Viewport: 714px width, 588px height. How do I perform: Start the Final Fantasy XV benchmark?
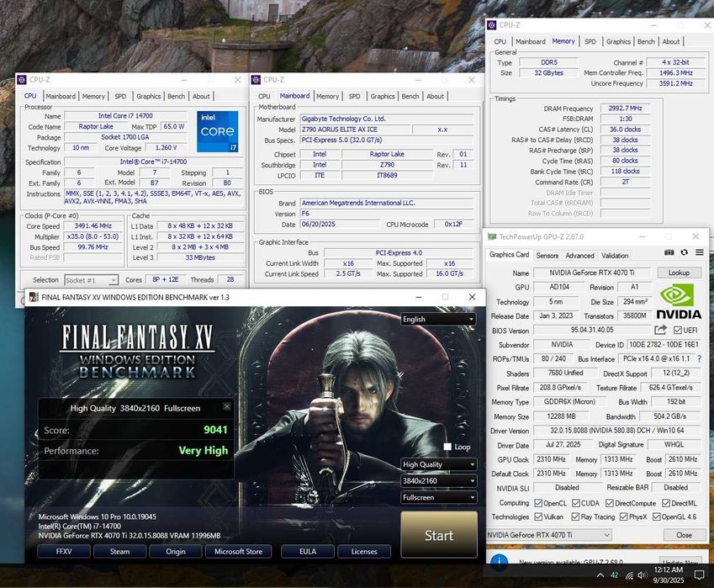(x=439, y=535)
